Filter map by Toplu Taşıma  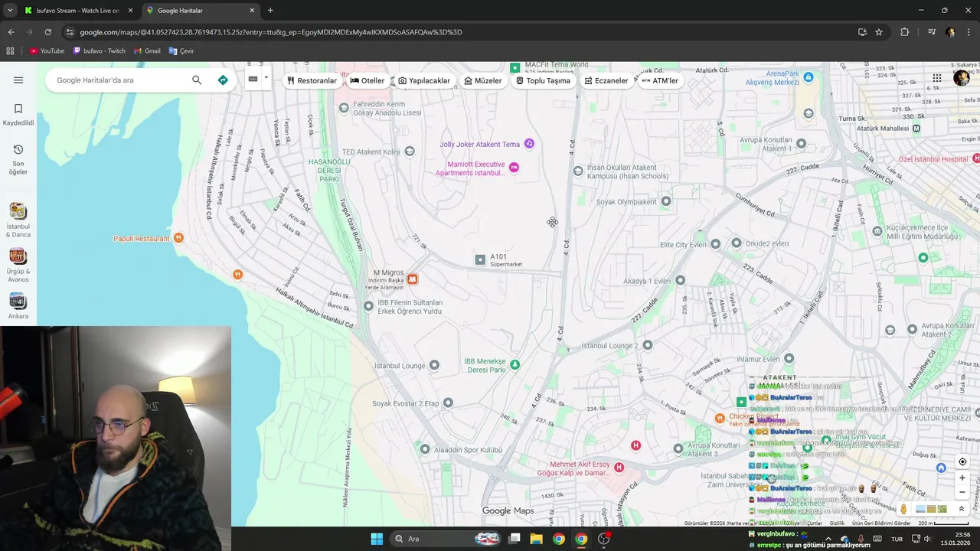[543, 80]
